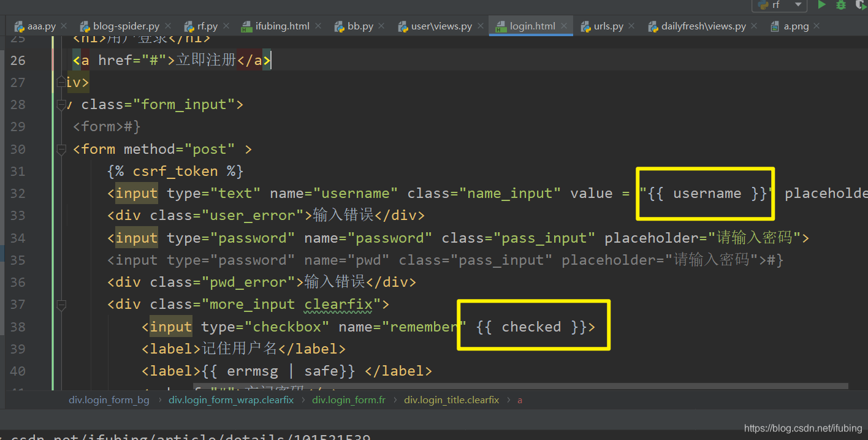Click 'type="checkbox"' attribute on line 38

click(265, 327)
